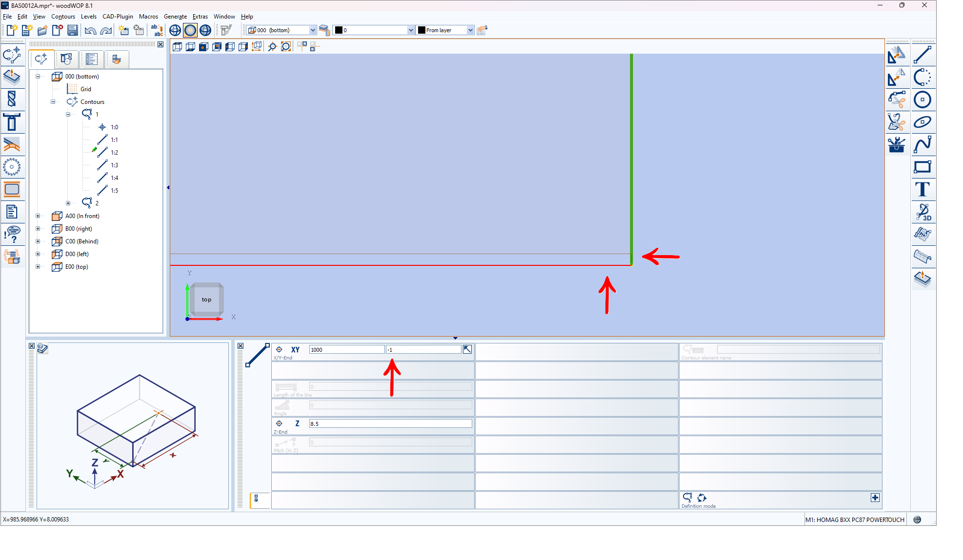Open the toolbox icon in right toolbar
The image size is (963, 560).
point(896,144)
